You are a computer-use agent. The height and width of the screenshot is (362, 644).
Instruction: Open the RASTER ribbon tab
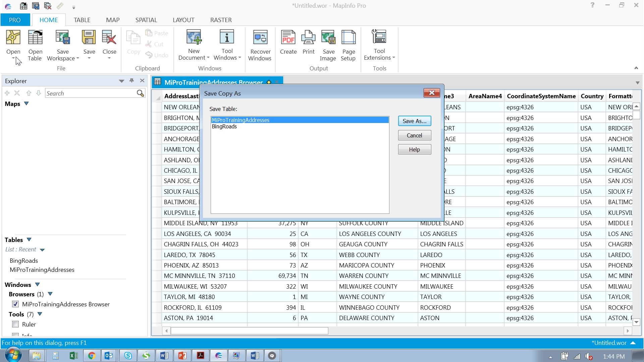(x=221, y=20)
